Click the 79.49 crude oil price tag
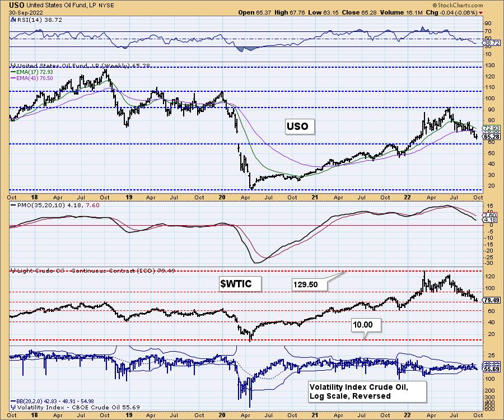The image size is (504, 420). [492, 300]
